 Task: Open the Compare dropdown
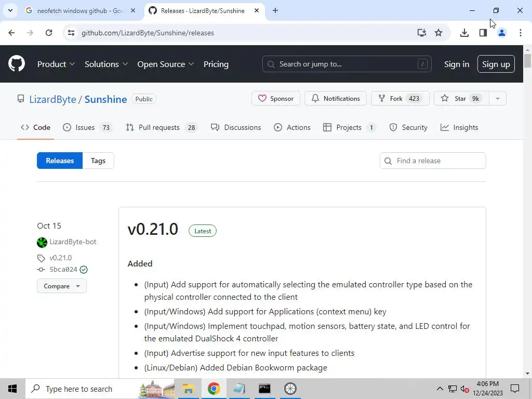coord(61,286)
